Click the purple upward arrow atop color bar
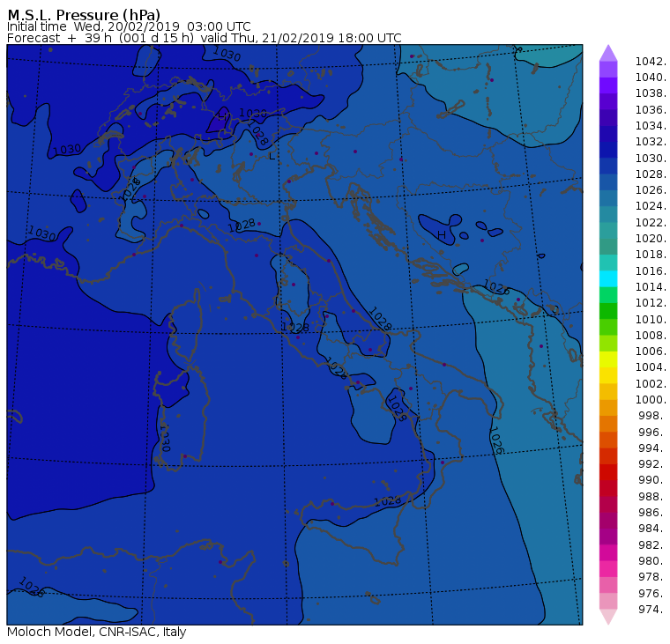 (608, 53)
